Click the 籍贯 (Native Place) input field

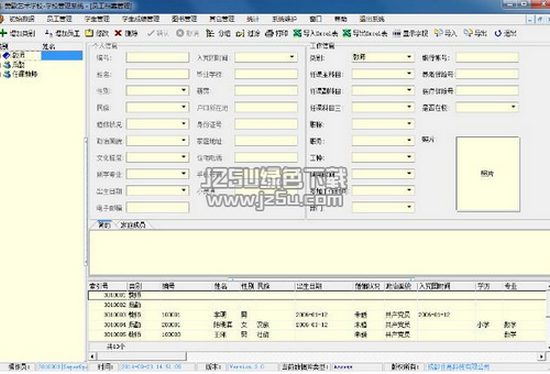point(266,91)
